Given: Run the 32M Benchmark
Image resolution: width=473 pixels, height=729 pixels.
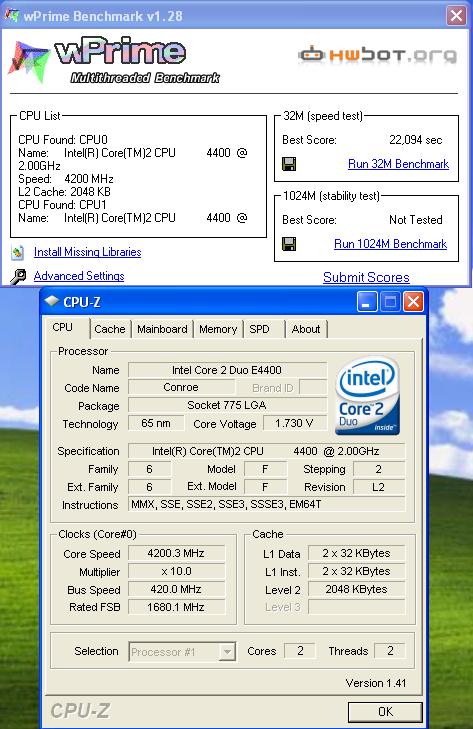Looking at the screenshot, I should [x=398, y=164].
